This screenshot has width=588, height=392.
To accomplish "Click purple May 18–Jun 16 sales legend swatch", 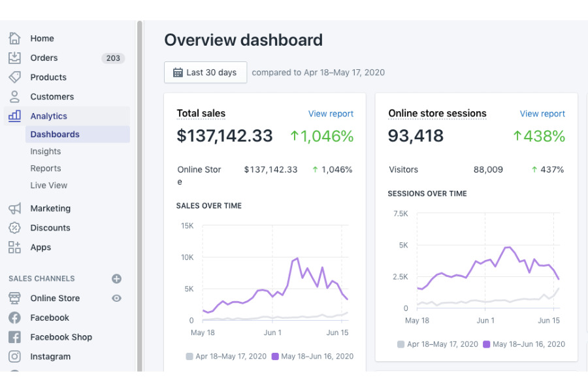I will pos(275,357).
